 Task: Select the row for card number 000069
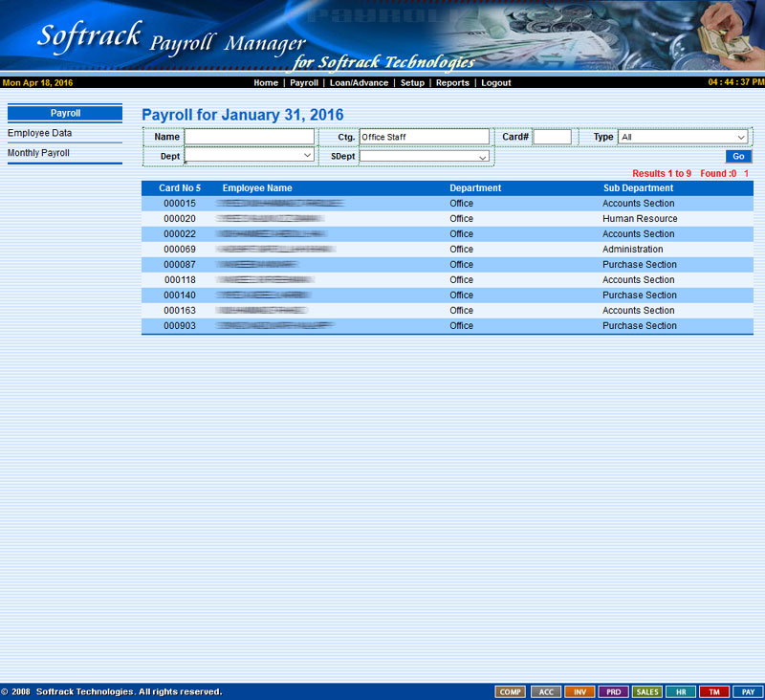click(180, 250)
